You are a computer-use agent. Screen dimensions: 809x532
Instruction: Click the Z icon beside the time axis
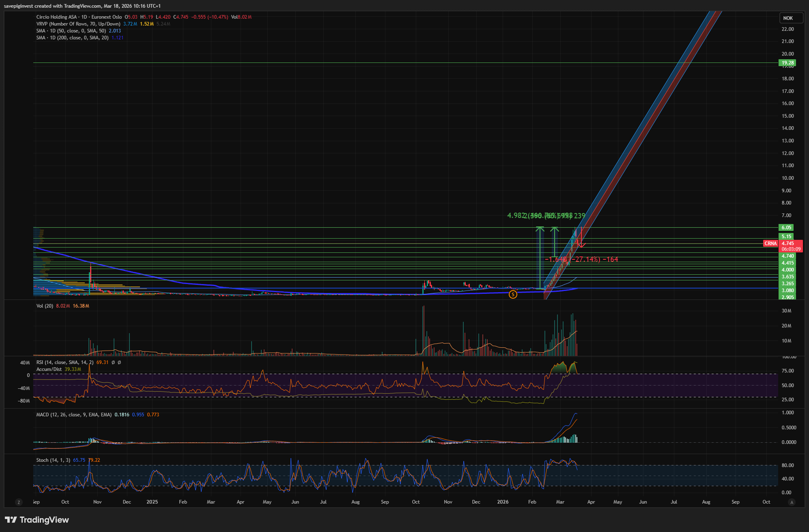point(19,502)
